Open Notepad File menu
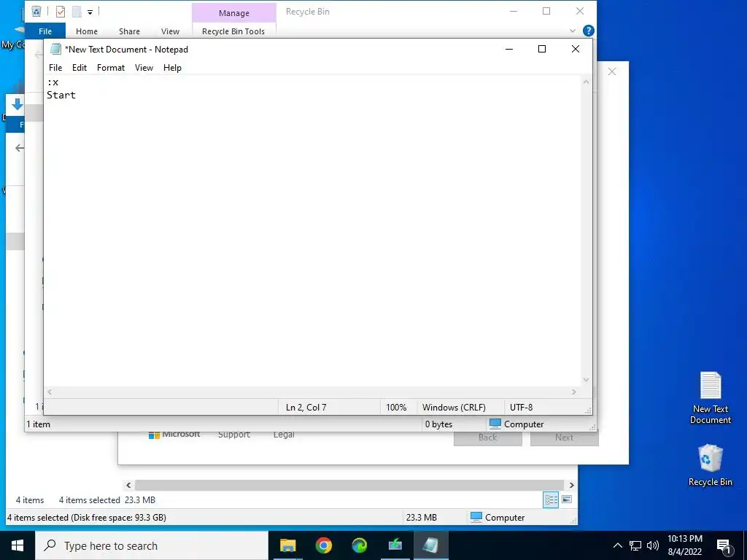Screen dimensions: 747x560 (55, 68)
